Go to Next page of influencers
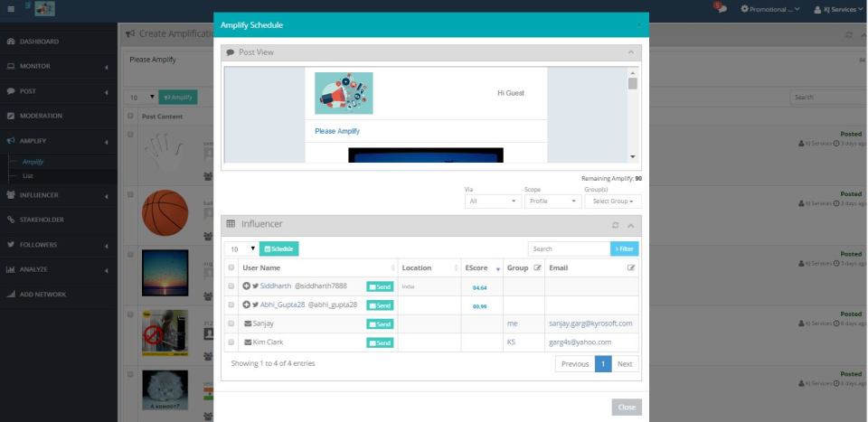 click(625, 363)
